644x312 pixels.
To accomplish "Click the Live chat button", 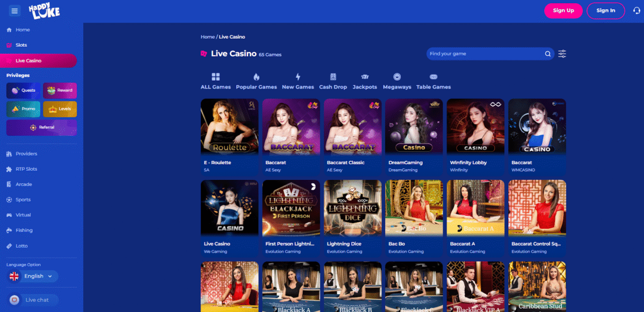I will coord(33,300).
